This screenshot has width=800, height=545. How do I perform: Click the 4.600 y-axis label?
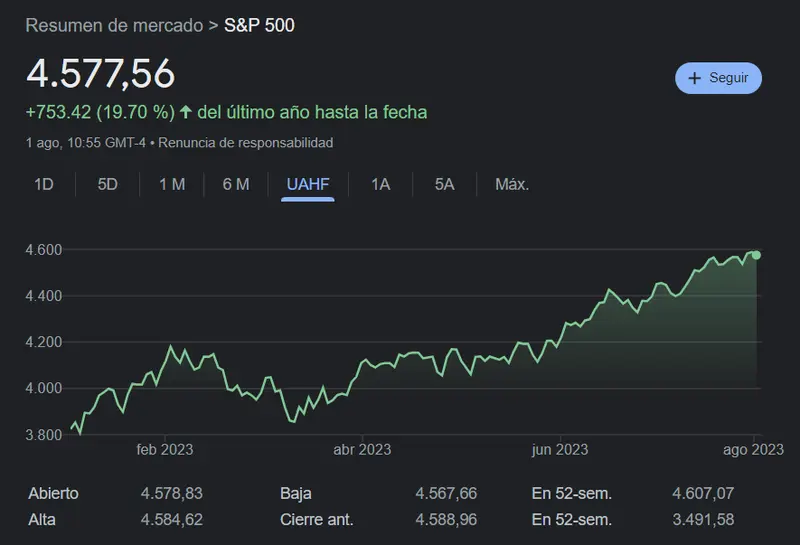tap(44, 250)
